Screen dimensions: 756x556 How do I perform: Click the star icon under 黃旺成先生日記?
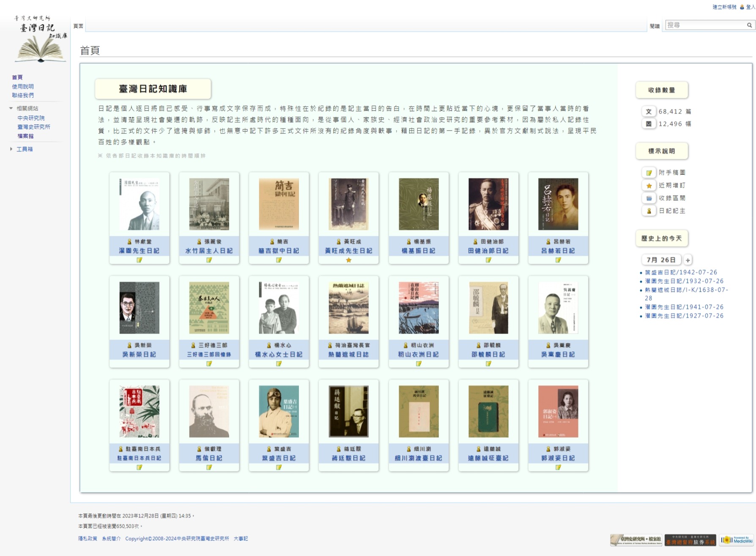(348, 260)
